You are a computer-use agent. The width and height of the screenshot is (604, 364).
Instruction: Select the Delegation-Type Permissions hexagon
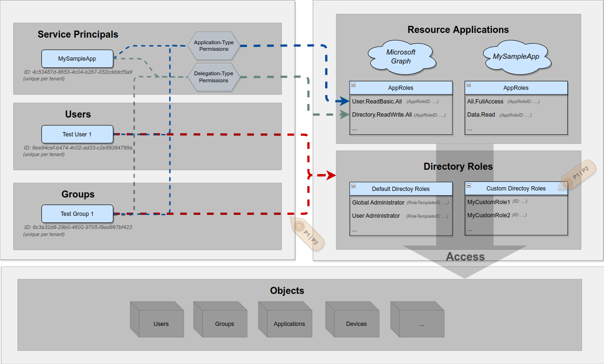(x=213, y=77)
